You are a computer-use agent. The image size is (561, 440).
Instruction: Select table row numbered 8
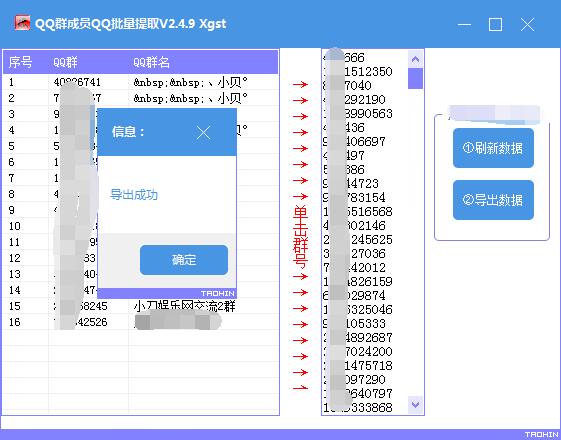pos(141,194)
